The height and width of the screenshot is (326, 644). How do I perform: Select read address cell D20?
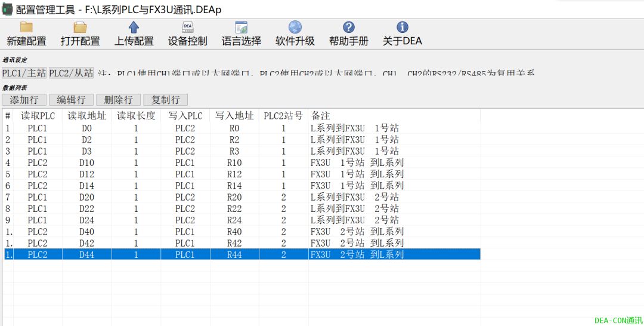86,197
